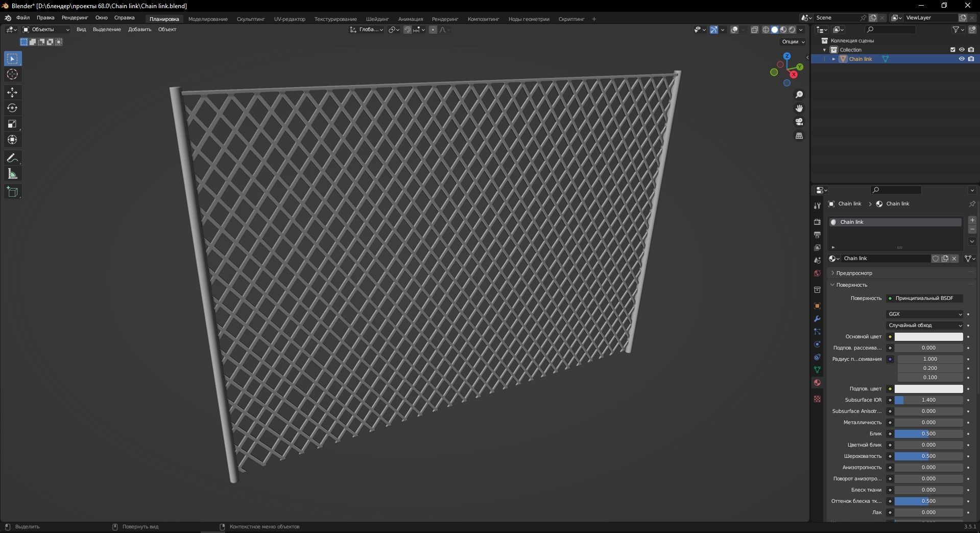This screenshot has height=533, width=980.
Task: Hide Collection with its eye icon
Action: (962, 50)
